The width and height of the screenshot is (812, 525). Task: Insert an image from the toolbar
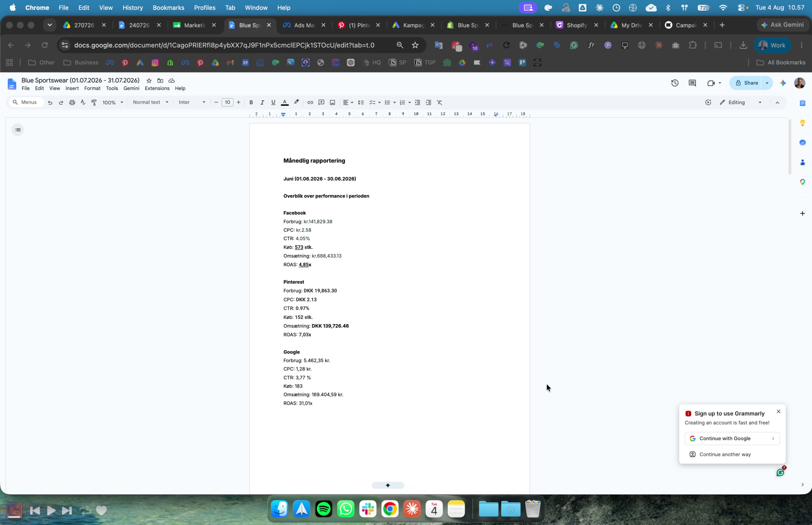click(x=332, y=102)
